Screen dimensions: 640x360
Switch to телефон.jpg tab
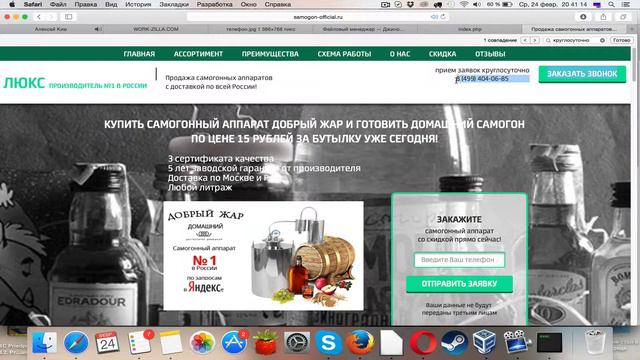(x=260, y=29)
